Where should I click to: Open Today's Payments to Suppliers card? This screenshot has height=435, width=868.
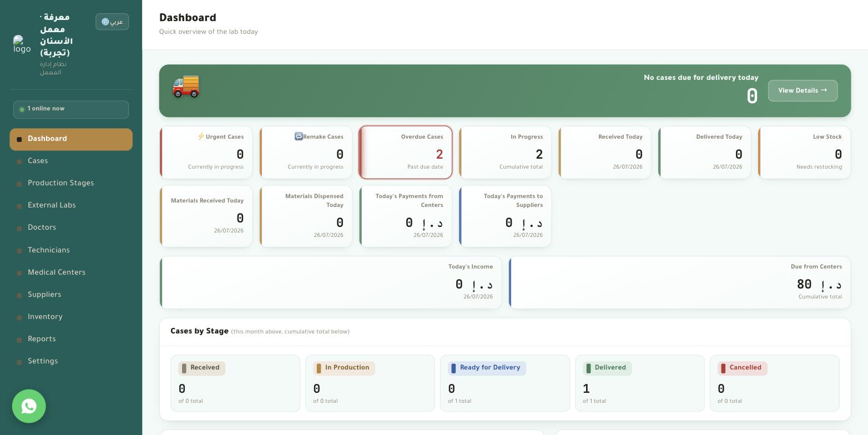(x=505, y=216)
